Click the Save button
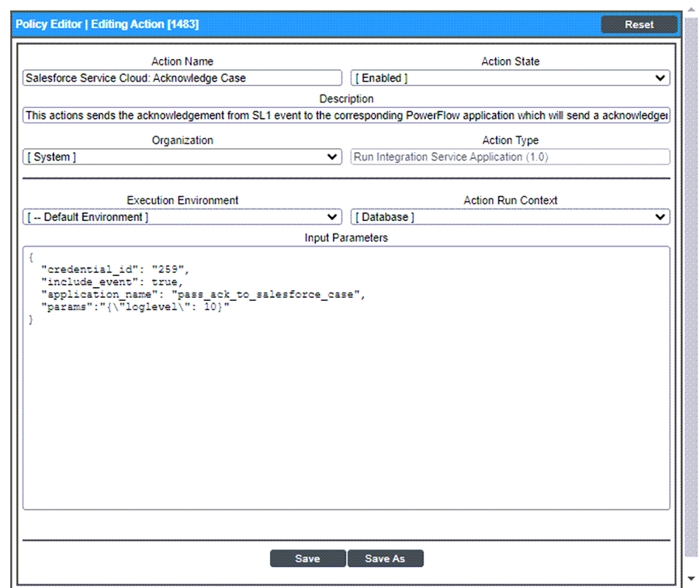Image resolution: width=700 pixels, height=588 pixels. (x=307, y=559)
